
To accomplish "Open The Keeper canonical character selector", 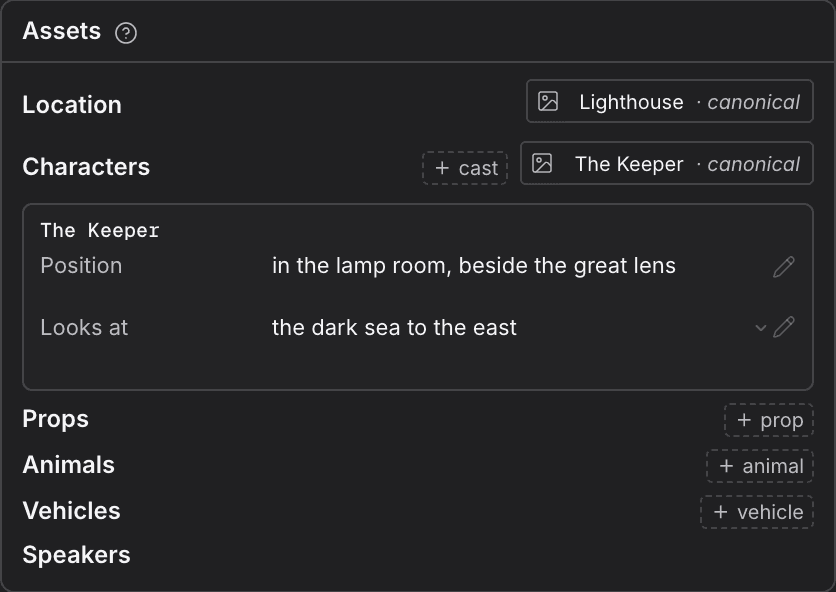I will [x=666, y=163].
